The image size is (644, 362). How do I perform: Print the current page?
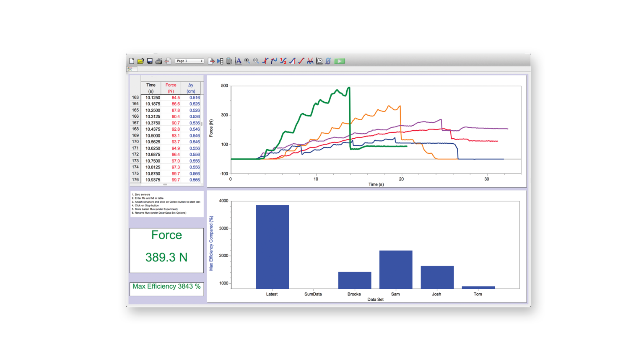159,61
